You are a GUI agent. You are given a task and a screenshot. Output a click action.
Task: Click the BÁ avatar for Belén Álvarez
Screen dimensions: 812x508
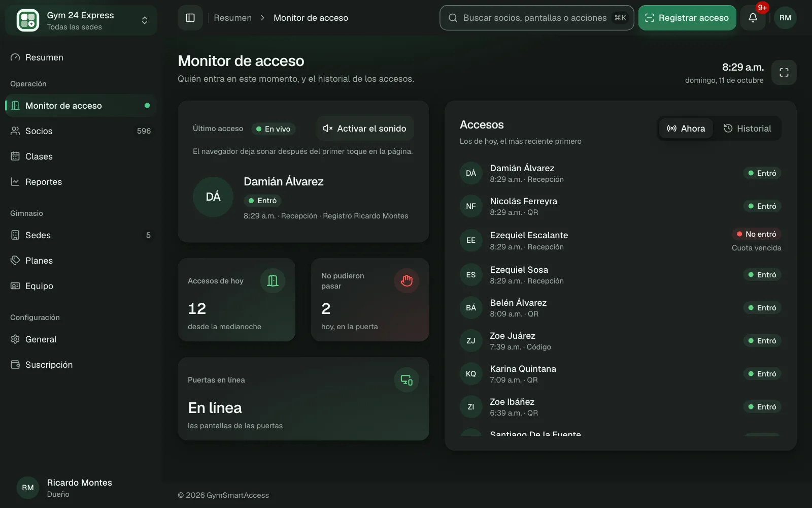[x=471, y=308]
